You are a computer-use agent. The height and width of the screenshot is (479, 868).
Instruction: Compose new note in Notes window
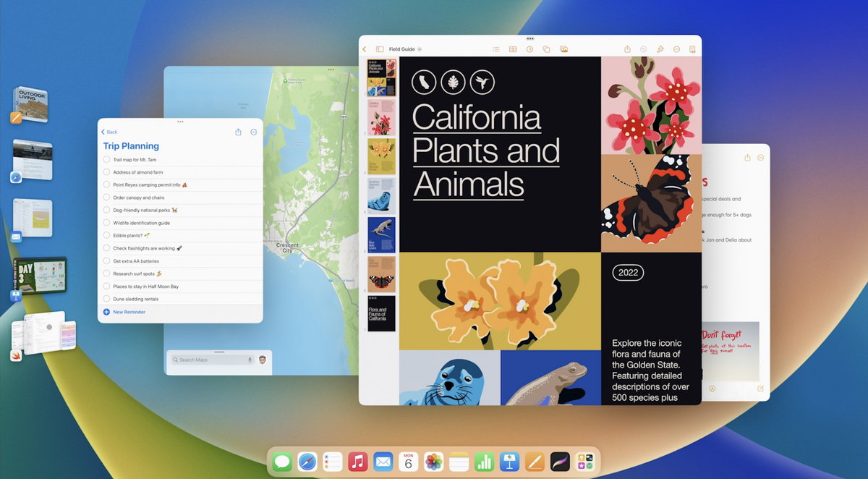pyautogui.click(x=760, y=389)
